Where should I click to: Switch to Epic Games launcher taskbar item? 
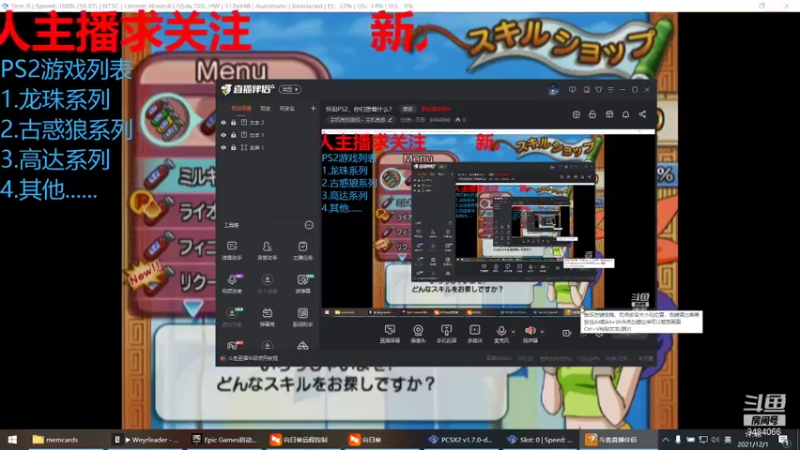[225, 439]
